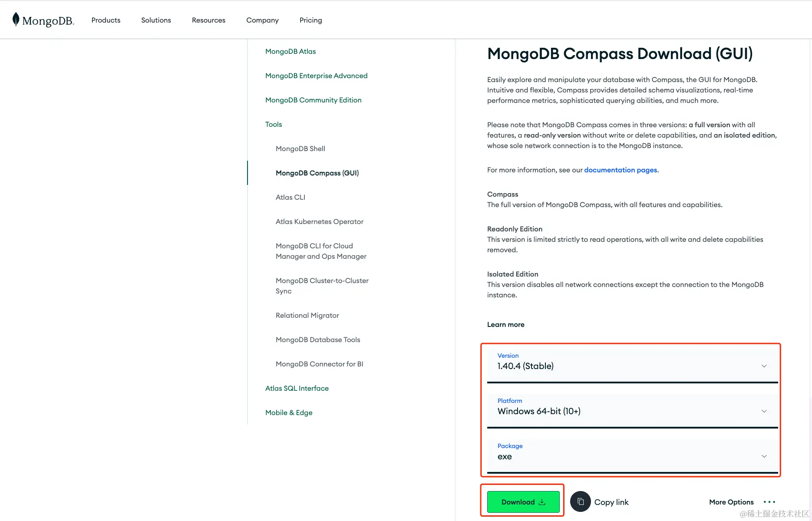Click the green Download button

coord(523,502)
